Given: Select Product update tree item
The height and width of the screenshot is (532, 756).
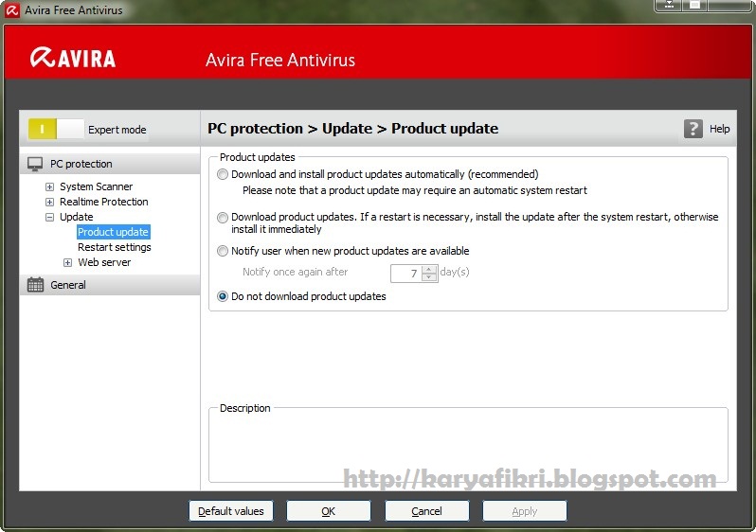Looking at the screenshot, I should tap(114, 232).
